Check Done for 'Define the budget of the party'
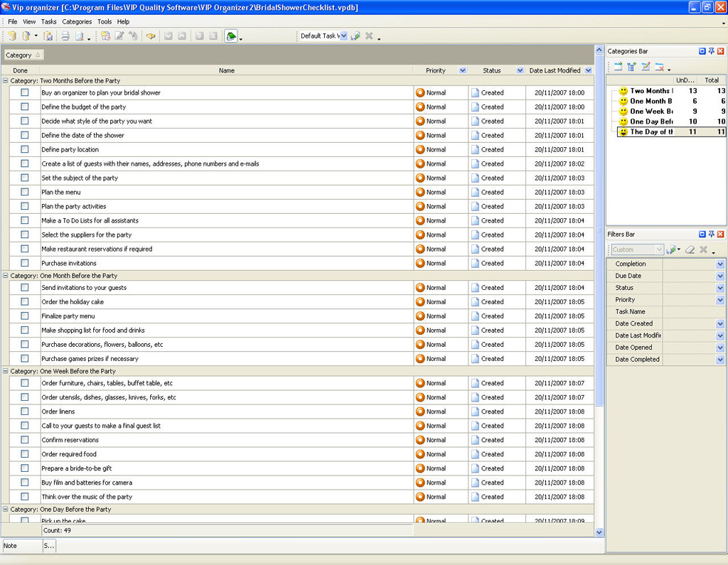Image resolution: width=728 pixels, height=565 pixels. [x=25, y=107]
